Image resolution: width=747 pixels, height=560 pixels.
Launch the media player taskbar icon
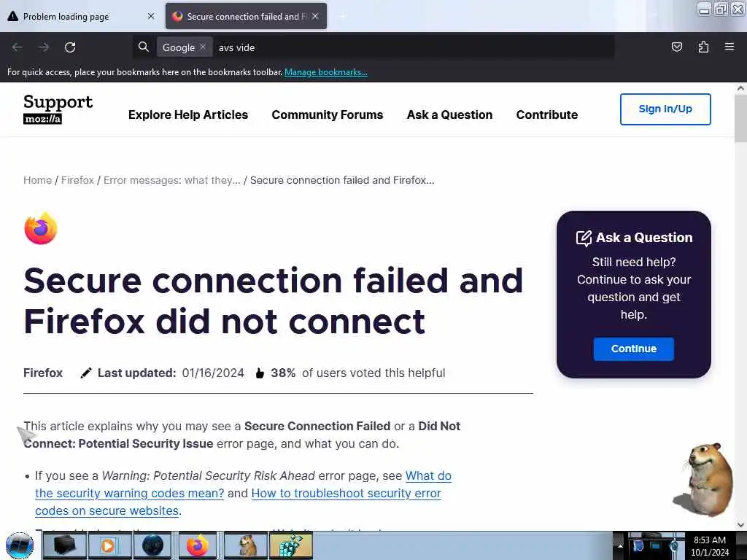pos(109,545)
